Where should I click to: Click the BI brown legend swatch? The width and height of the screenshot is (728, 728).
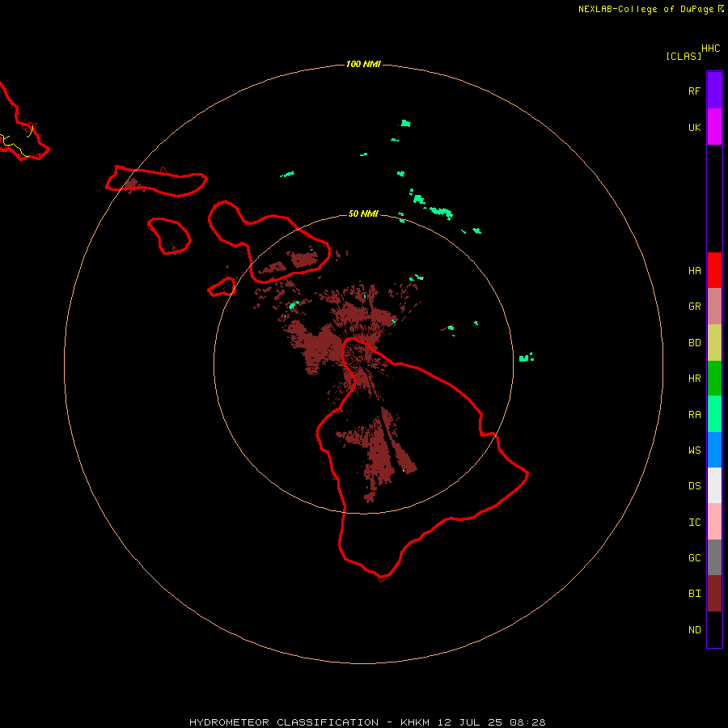(714, 594)
